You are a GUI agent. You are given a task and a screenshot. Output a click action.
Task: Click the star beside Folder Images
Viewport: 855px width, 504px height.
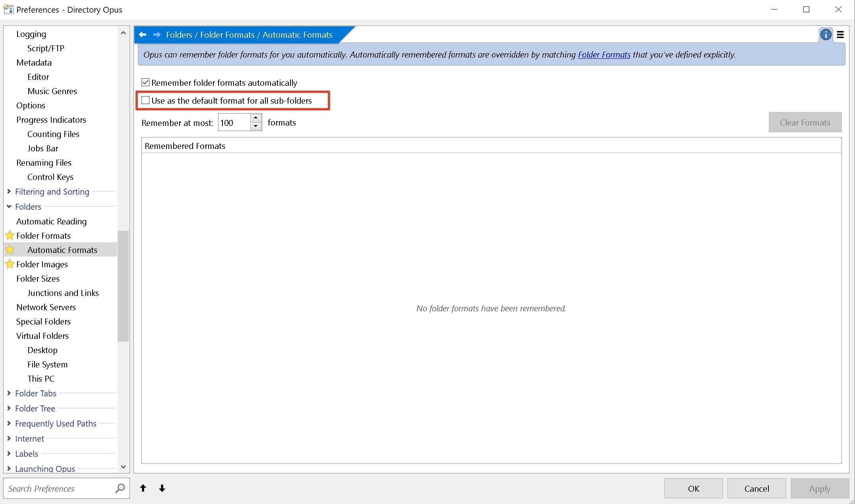tap(10, 264)
